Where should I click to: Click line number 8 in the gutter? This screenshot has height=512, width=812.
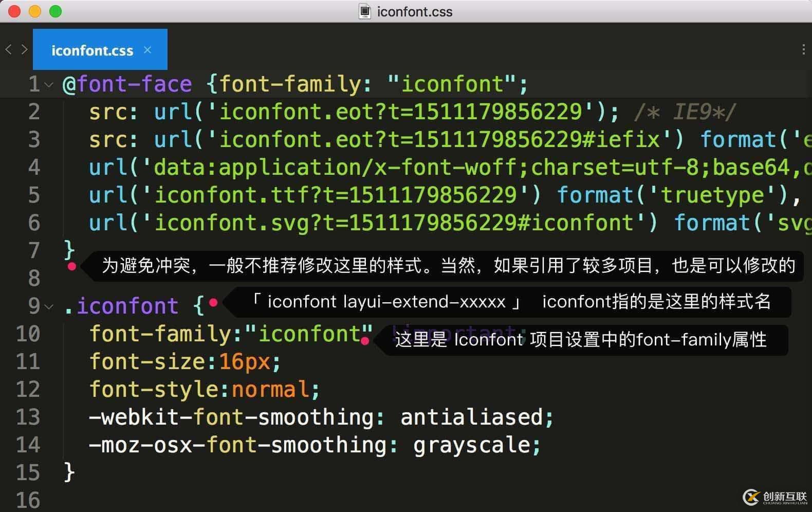tap(34, 278)
